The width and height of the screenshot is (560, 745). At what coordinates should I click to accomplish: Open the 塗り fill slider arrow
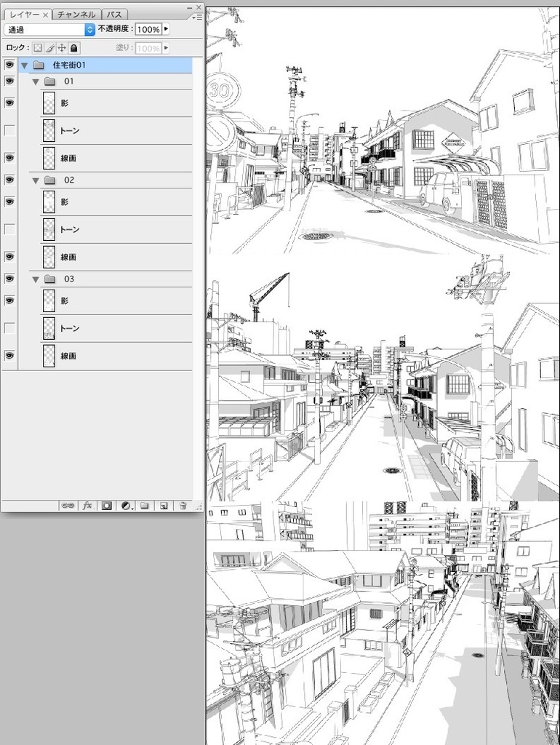pos(166,48)
